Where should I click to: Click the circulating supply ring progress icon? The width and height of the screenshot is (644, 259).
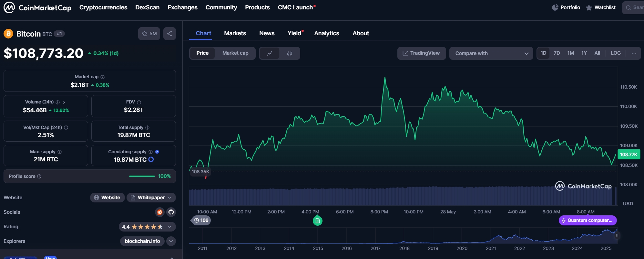pos(151,159)
